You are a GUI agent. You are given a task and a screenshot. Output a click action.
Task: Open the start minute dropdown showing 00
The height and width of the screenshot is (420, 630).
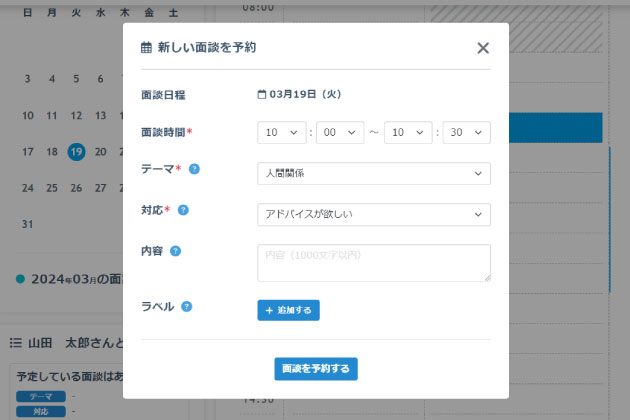[x=340, y=132]
